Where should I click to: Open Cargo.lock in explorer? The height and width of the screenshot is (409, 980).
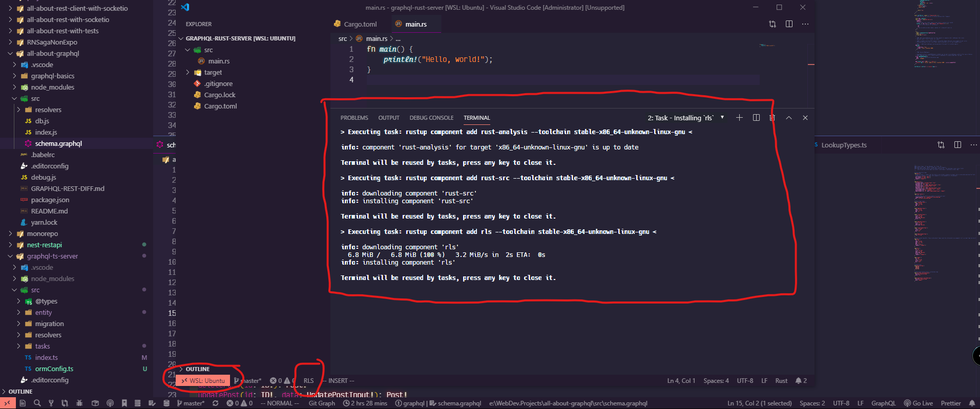pyautogui.click(x=220, y=95)
